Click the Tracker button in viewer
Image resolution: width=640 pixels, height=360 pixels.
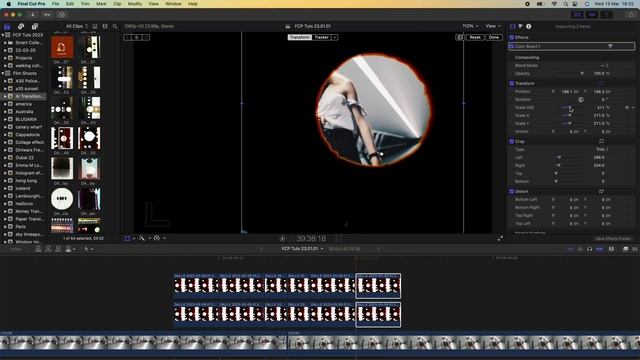322,37
